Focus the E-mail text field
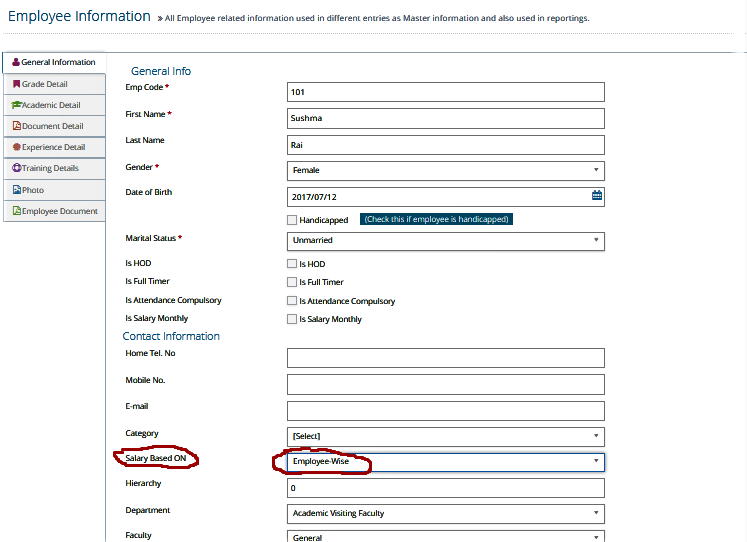 click(x=446, y=411)
